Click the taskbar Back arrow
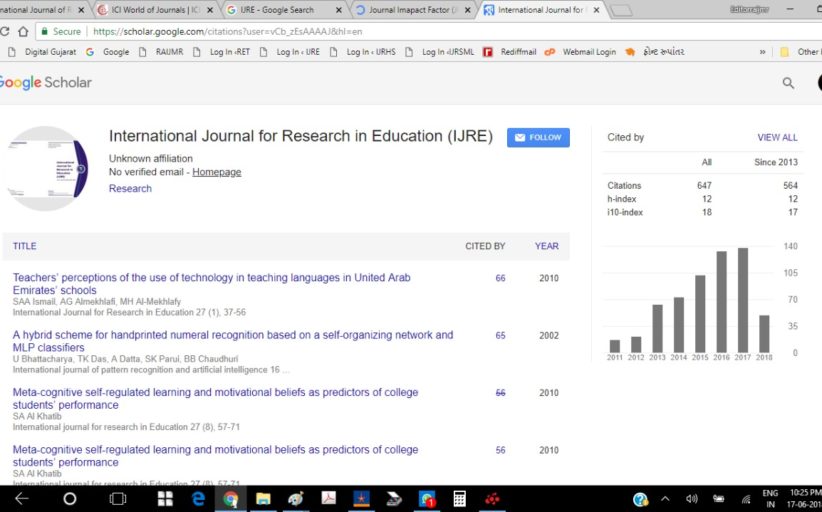Image resolution: width=822 pixels, height=512 pixels. tap(22, 498)
